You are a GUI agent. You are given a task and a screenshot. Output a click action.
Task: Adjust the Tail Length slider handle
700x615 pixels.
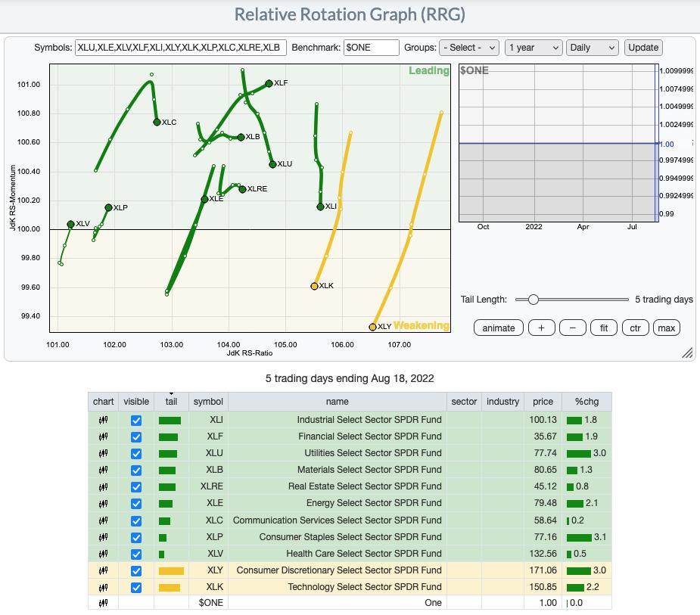click(x=533, y=300)
